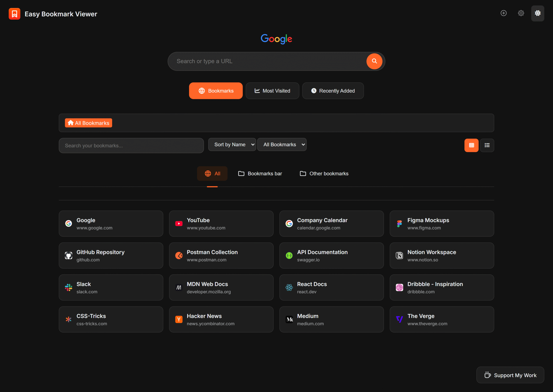The image size is (553, 392).
Task: Click the React Docs title
Action: 312,284
